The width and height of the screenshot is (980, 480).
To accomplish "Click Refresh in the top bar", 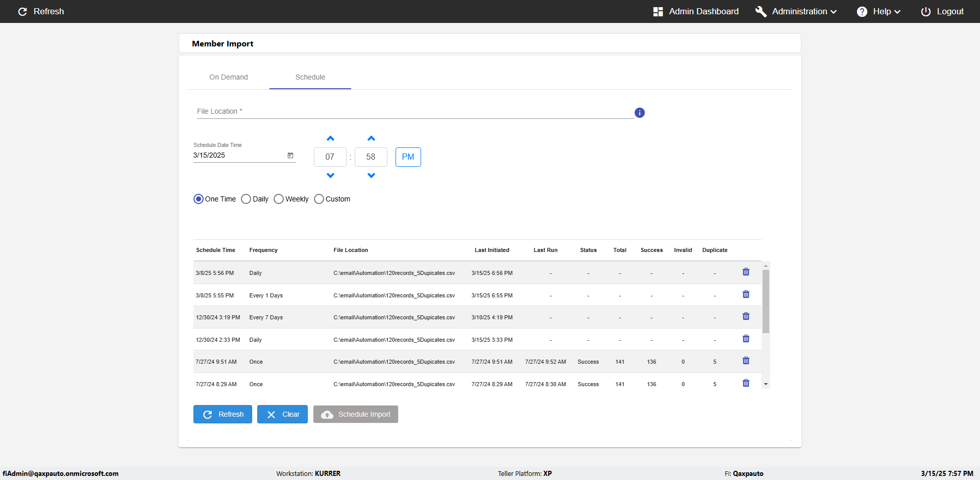I will pos(41,11).
